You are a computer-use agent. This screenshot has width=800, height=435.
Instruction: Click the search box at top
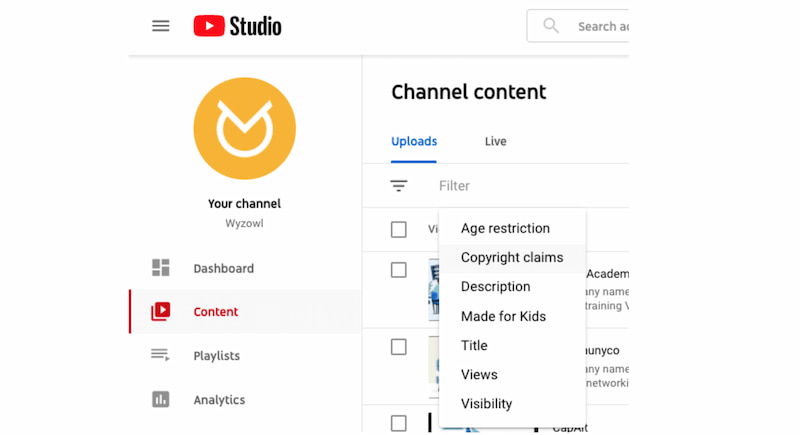[578, 25]
